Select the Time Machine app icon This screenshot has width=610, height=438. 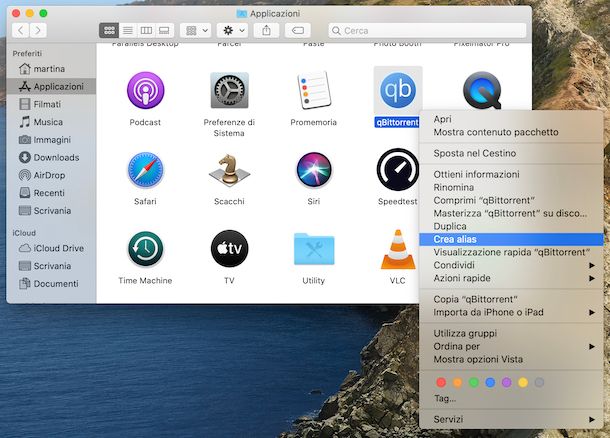click(x=145, y=249)
